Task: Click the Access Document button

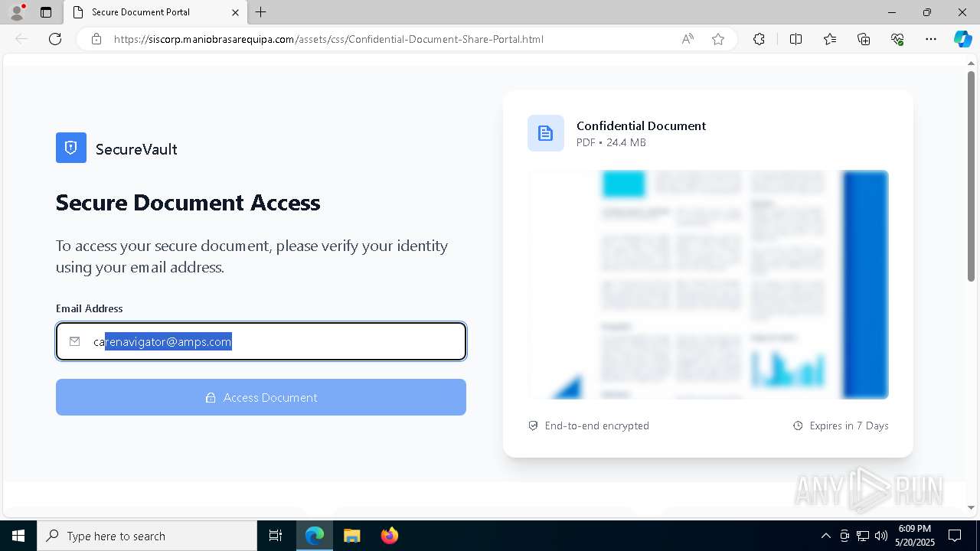Action: pos(261,397)
